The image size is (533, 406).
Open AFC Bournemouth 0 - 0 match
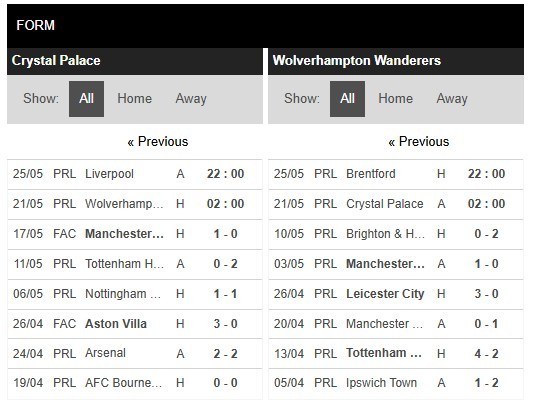pyautogui.click(x=135, y=383)
